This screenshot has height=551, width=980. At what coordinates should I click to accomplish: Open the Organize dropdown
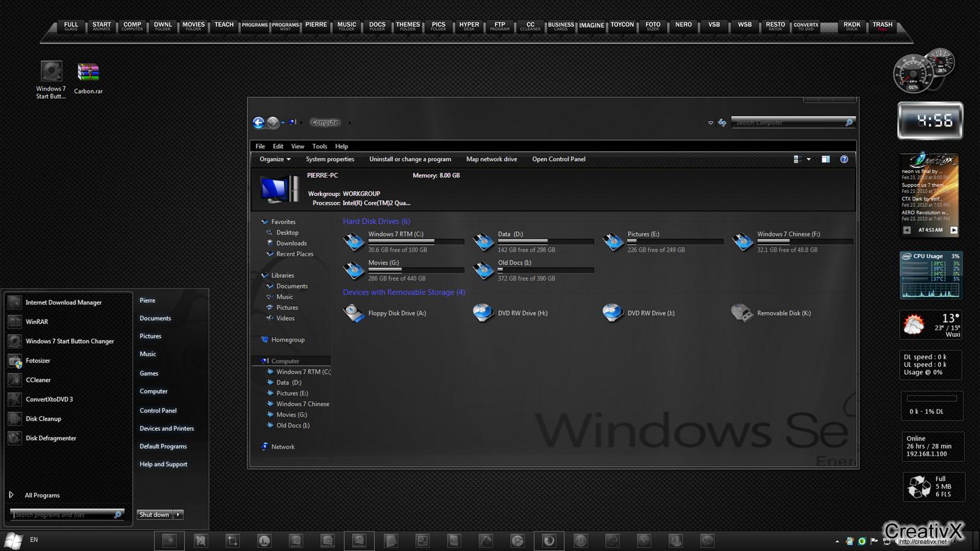pos(275,159)
